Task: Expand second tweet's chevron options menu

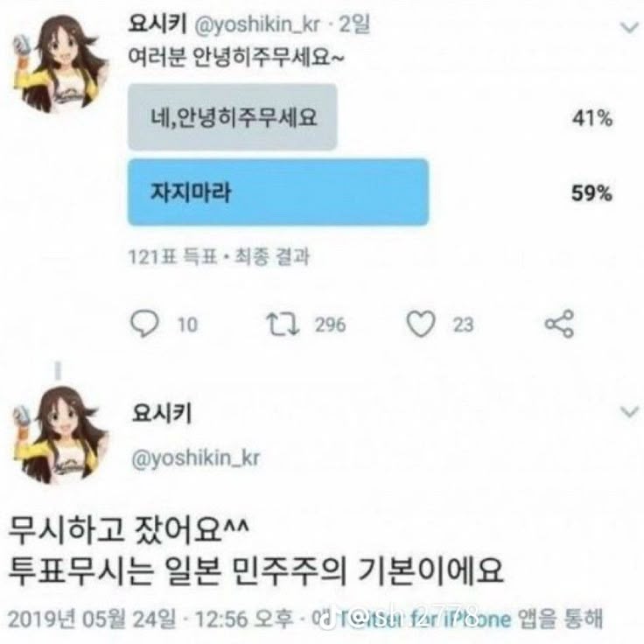Action: point(629,411)
